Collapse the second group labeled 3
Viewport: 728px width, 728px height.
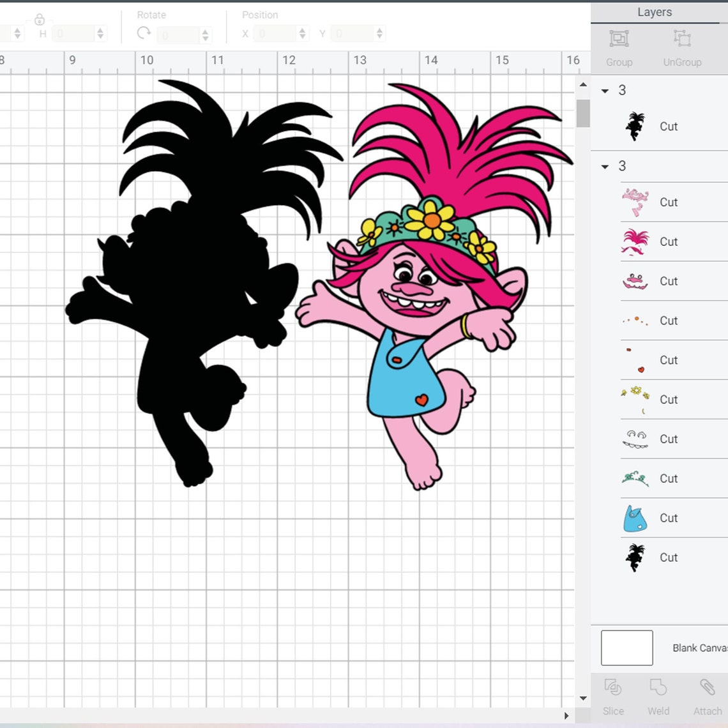point(604,166)
